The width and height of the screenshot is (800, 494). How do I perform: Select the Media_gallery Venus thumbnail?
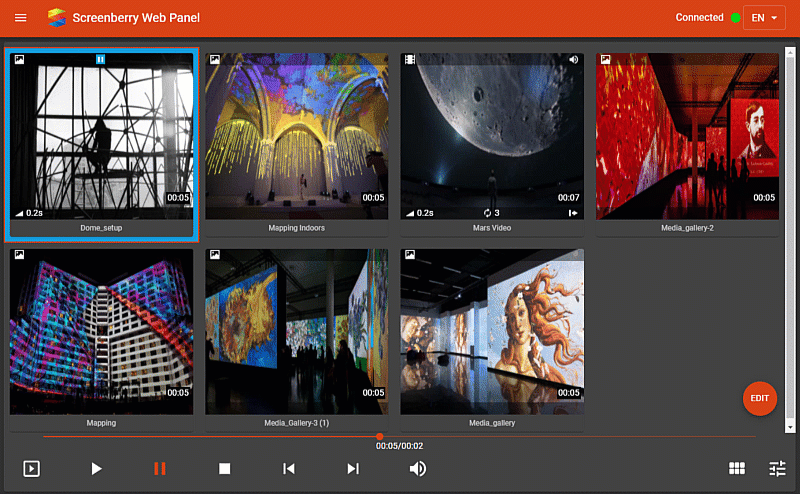[492, 332]
